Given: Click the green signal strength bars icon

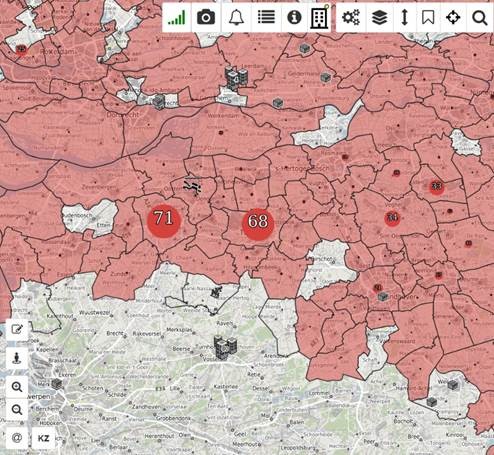Looking at the screenshot, I should (176, 18).
